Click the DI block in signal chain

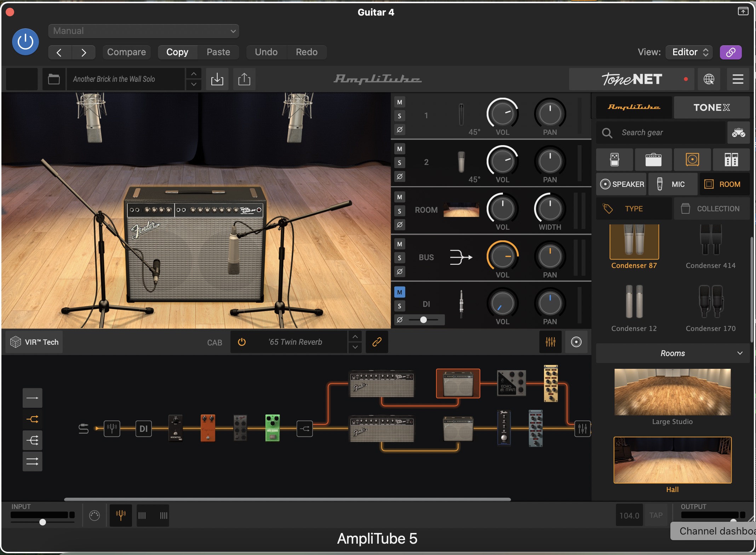coord(143,429)
